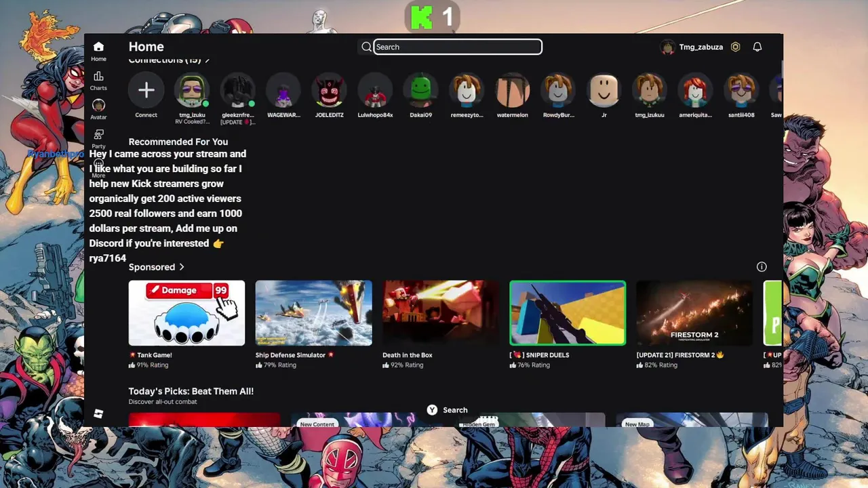This screenshot has width=868, height=488.
Task: Click SNIPER DUELS title text
Action: pyautogui.click(x=539, y=355)
